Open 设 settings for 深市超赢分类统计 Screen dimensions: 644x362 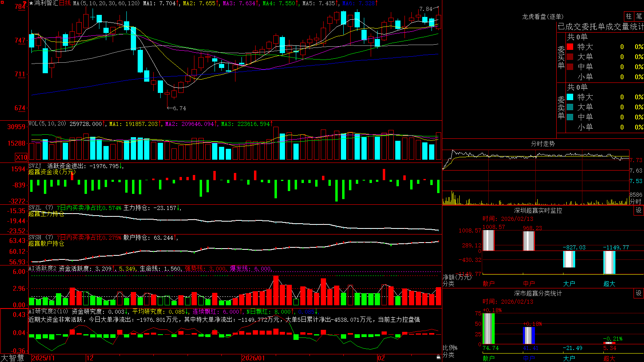(x=639, y=293)
